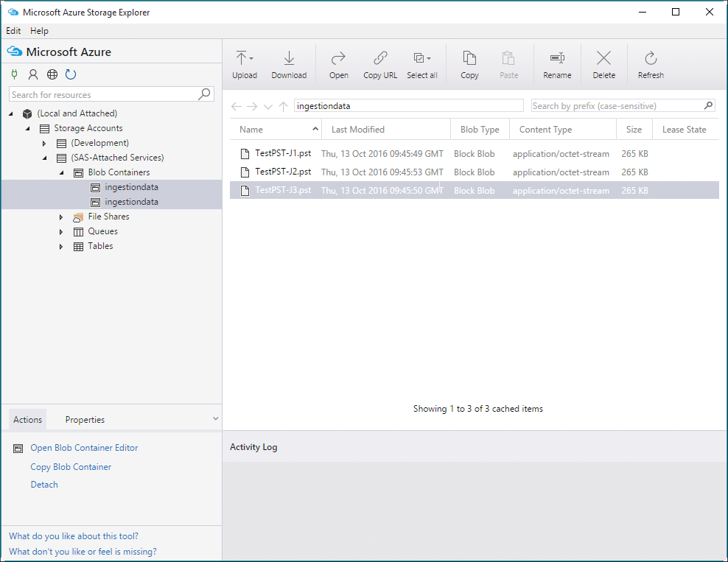Image resolution: width=728 pixels, height=562 pixels.
Task: Collapse the (Local and Attached) node
Action: click(x=11, y=113)
